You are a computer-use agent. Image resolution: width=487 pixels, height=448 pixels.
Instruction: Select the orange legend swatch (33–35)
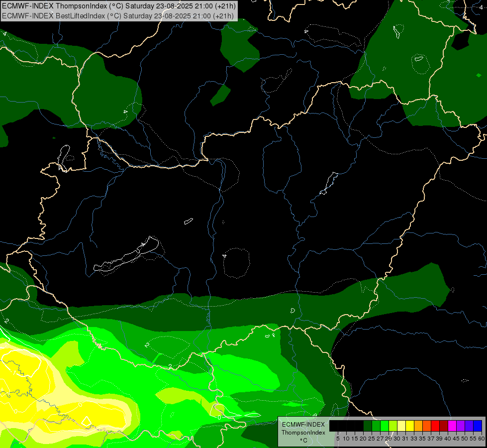[x=418, y=426]
